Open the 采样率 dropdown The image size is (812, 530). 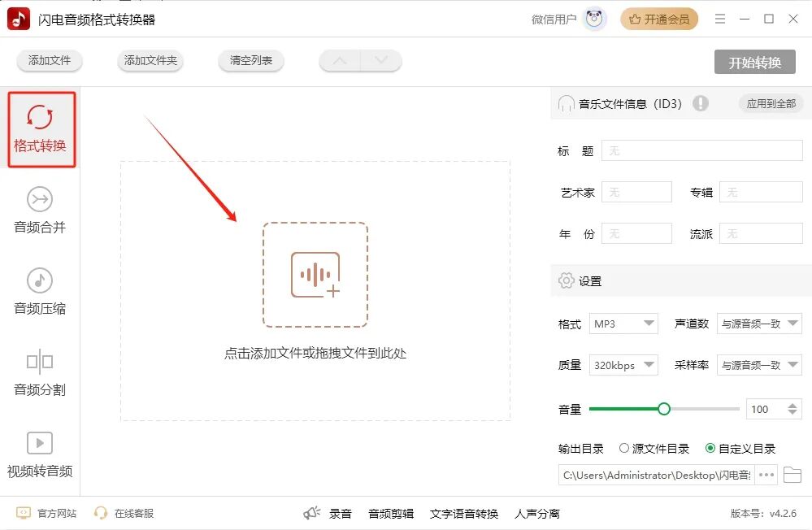[759, 365]
